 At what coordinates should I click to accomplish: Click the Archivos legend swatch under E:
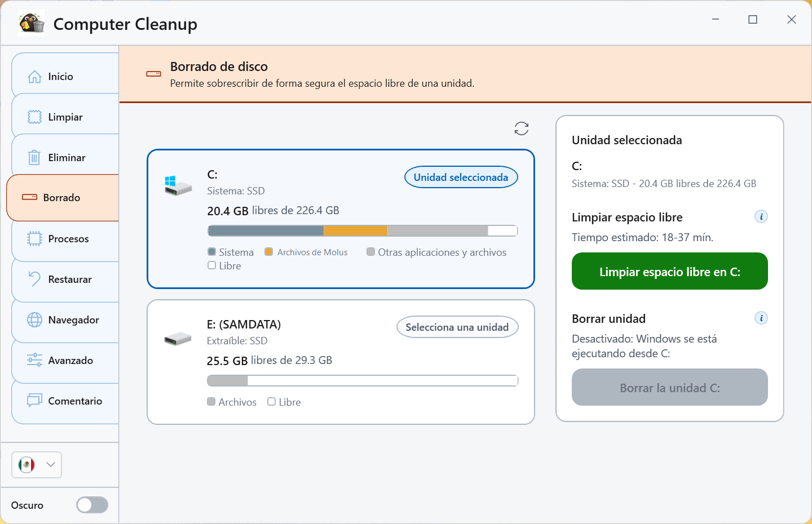pyautogui.click(x=211, y=402)
